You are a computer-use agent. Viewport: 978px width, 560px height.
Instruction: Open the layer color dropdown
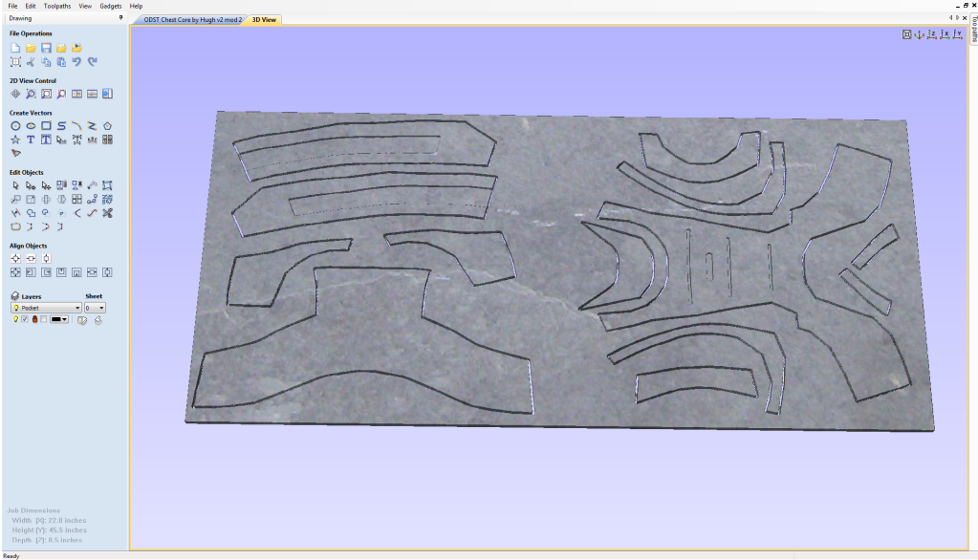click(59, 319)
